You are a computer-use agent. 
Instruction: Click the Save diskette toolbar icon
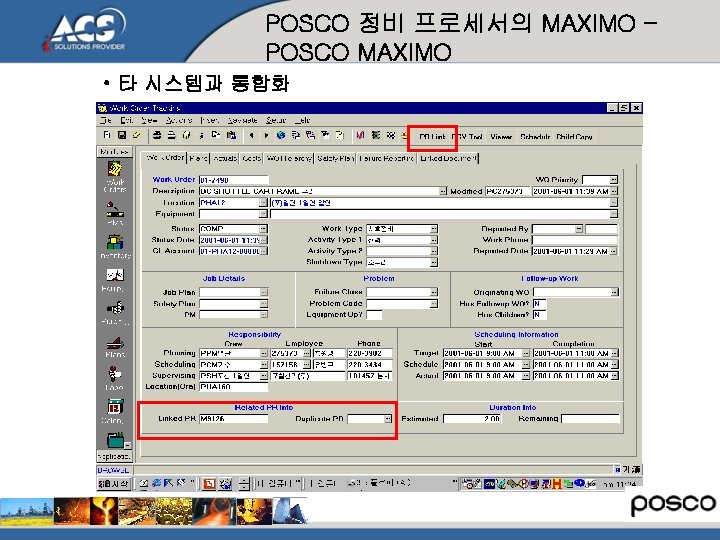point(122,135)
